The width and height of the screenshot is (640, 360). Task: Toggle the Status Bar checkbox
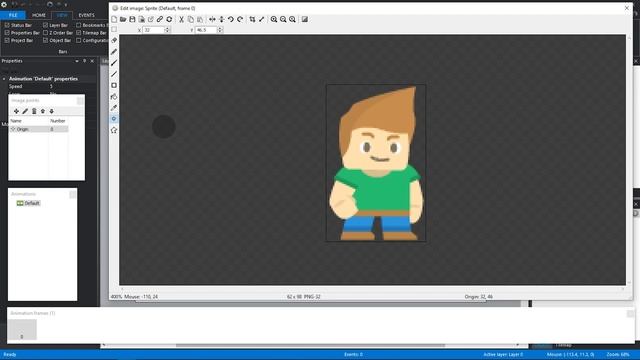coord(7,25)
